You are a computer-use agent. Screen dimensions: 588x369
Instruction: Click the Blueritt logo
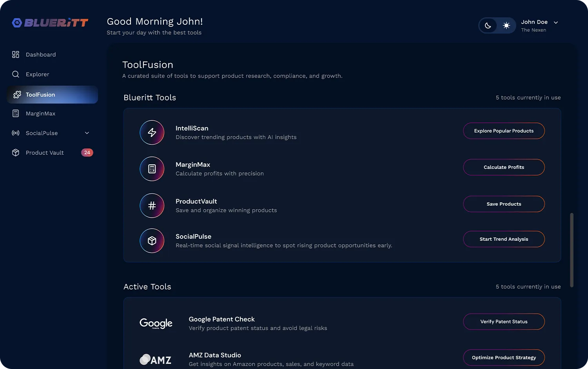coord(50,23)
